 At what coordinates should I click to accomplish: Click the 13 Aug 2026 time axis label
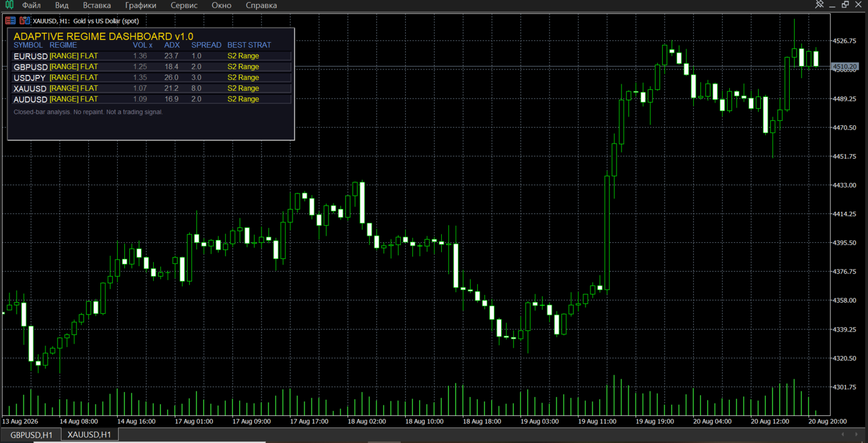point(21,421)
